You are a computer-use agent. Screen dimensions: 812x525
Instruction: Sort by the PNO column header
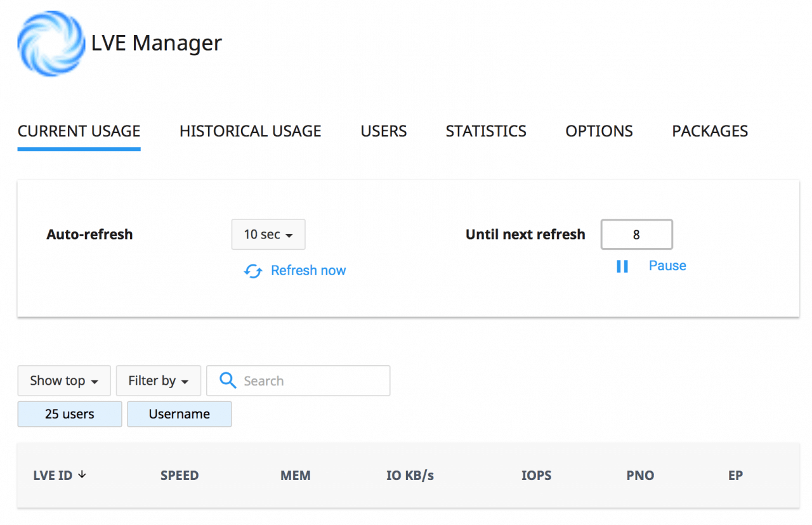coord(640,475)
